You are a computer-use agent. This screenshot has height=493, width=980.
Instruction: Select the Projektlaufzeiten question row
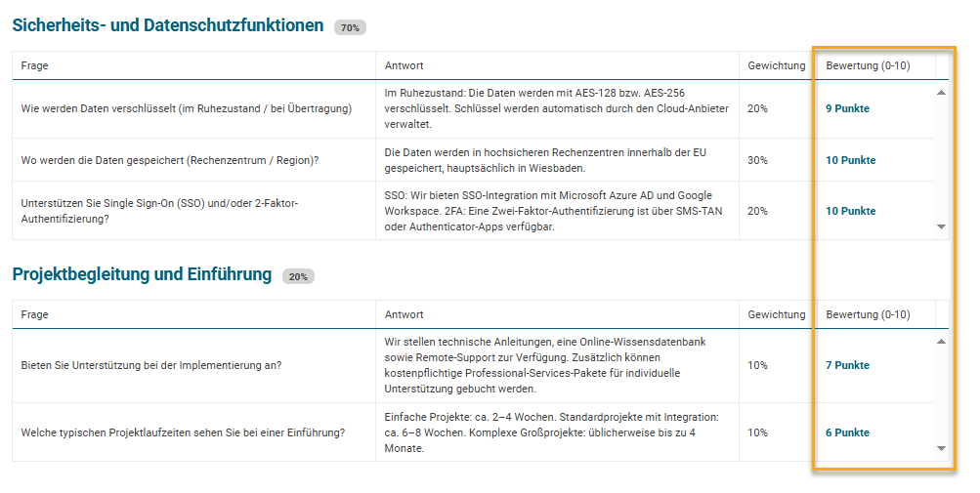[x=183, y=432]
